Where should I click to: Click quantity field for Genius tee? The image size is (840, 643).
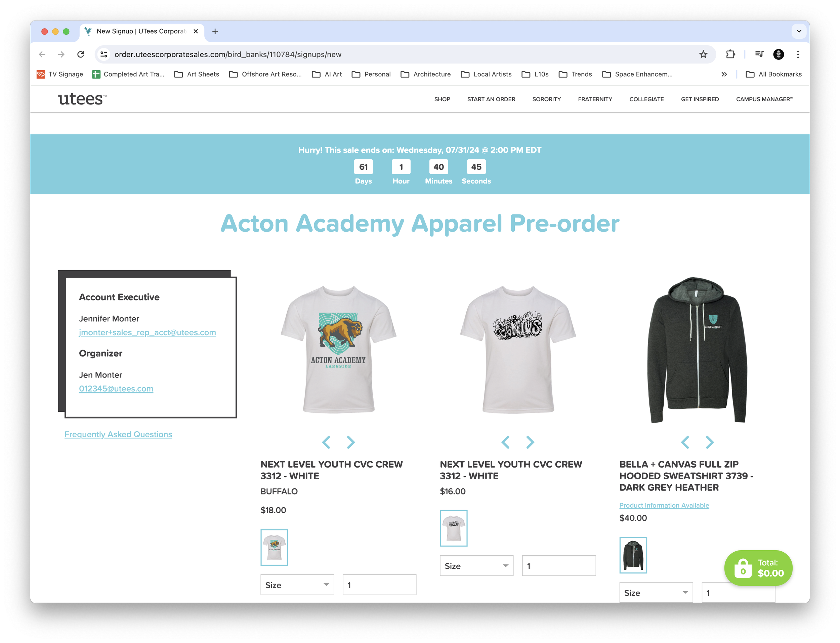pyautogui.click(x=558, y=566)
